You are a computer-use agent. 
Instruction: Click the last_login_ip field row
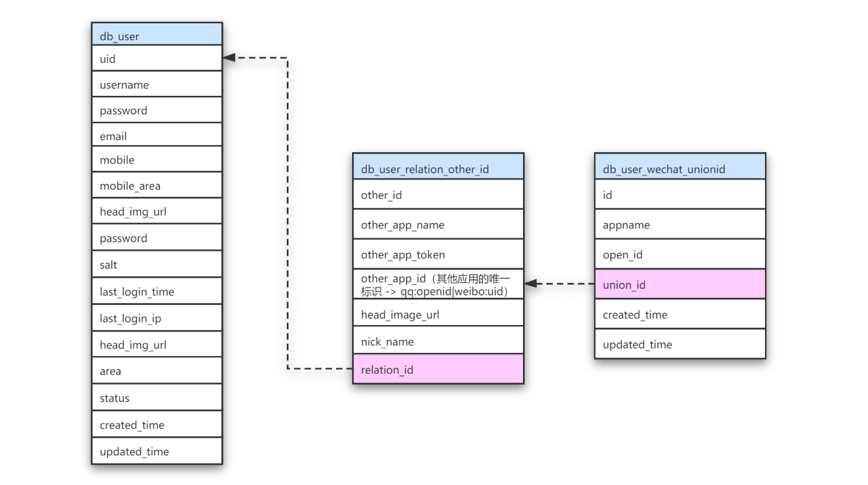pos(157,318)
